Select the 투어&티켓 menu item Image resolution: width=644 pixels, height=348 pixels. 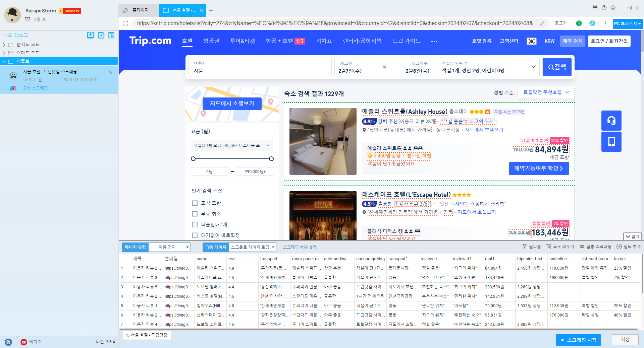243,41
